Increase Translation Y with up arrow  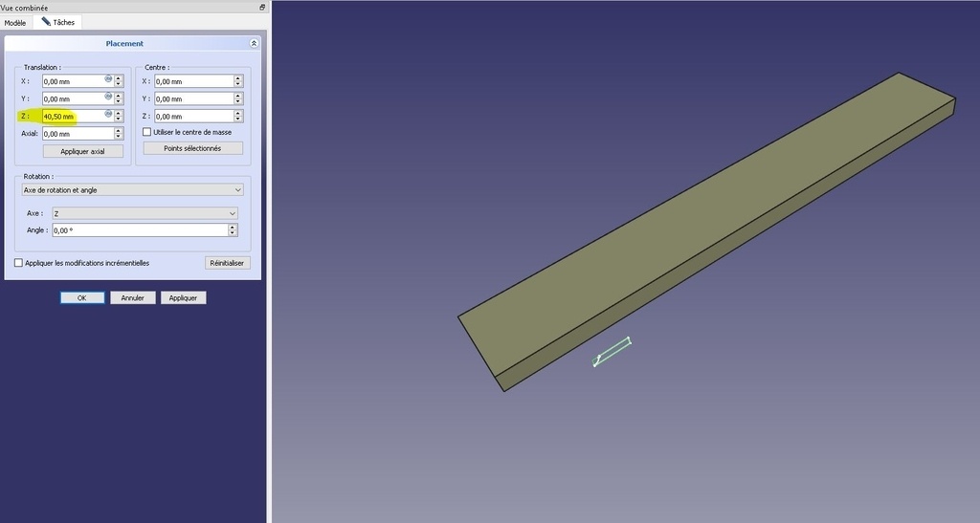click(119, 96)
